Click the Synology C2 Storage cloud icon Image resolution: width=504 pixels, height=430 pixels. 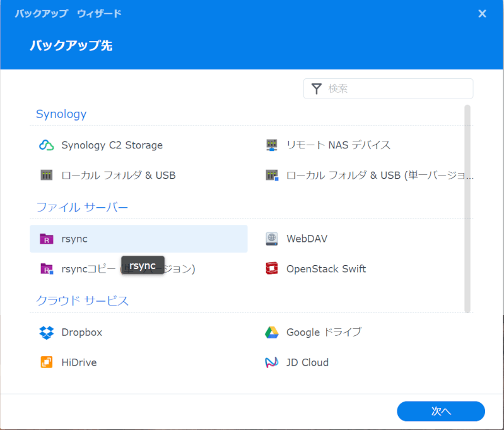[x=46, y=145]
